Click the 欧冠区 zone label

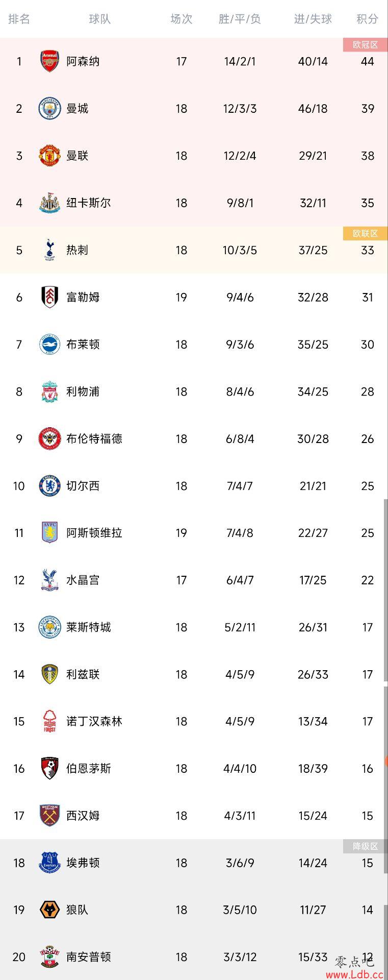point(365,45)
